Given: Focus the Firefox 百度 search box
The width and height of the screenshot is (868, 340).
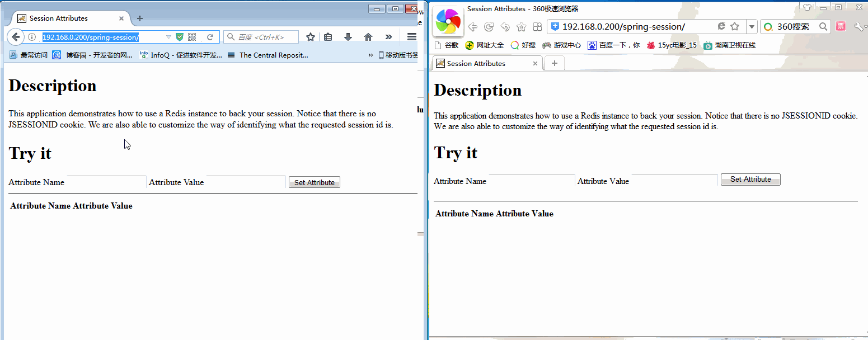Looking at the screenshot, I should (x=261, y=37).
